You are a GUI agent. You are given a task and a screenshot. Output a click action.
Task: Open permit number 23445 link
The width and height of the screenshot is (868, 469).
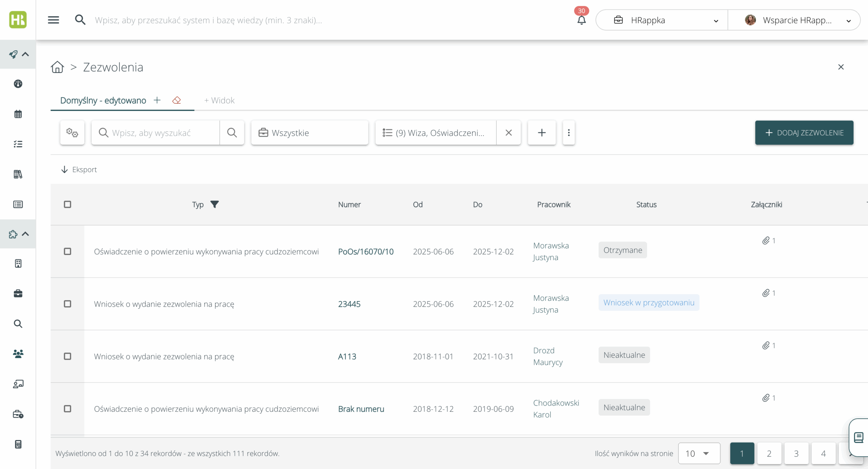tap(349, 304)
